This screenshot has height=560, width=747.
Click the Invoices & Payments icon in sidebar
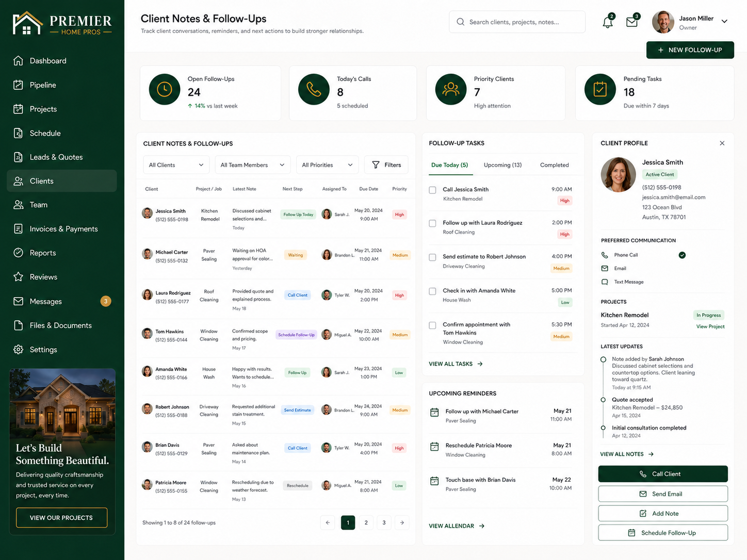(19, 229)
